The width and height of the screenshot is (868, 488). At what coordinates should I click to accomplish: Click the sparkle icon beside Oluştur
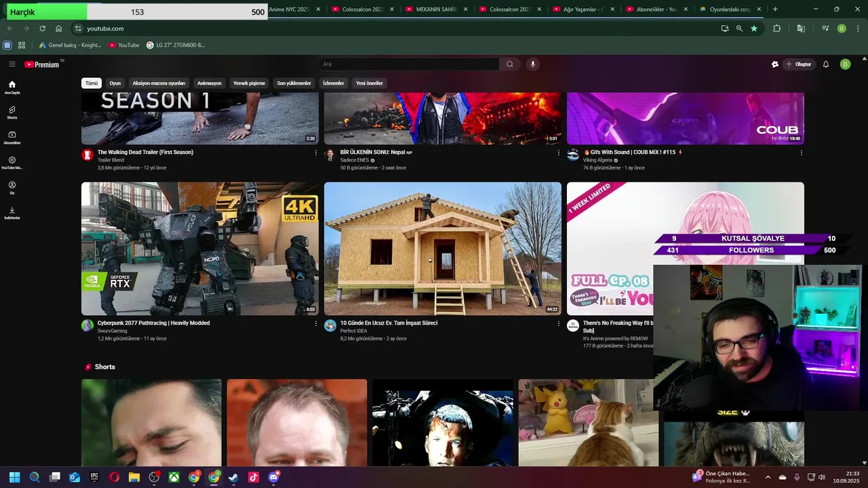click(x=775, y=64)
